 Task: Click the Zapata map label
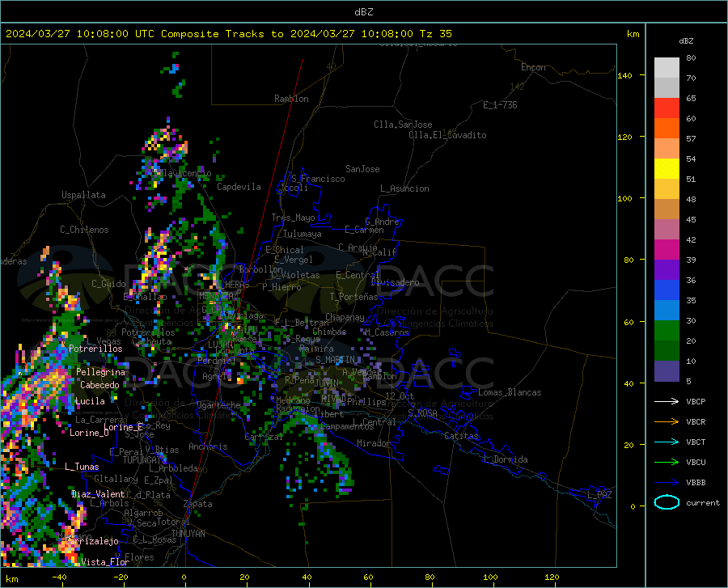click(x=198, y=504)
